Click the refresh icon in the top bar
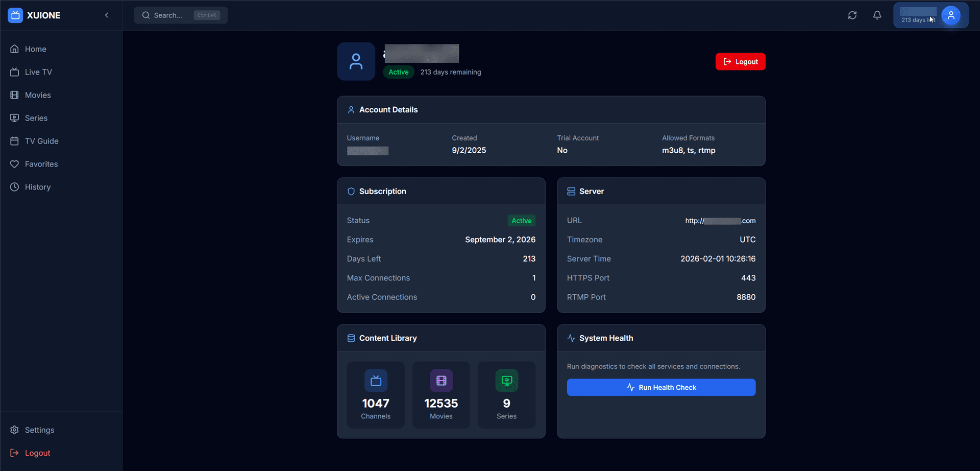Image resolution: width=980 pixels, height=471 pixels. (x=852, y=15)
